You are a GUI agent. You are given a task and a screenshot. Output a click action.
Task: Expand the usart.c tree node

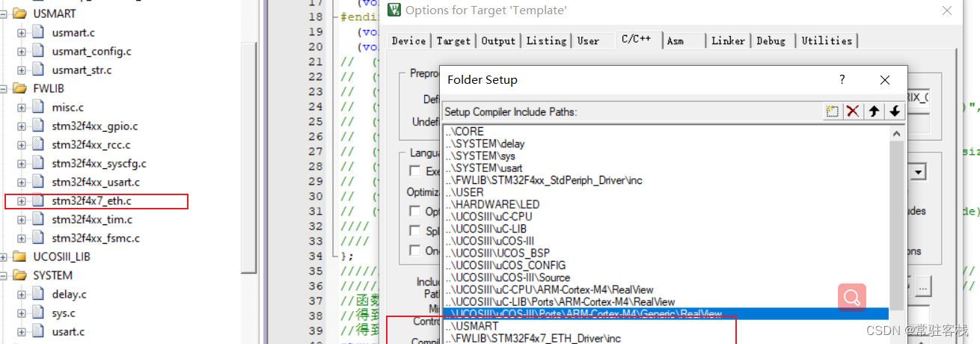tap(21, 332)
